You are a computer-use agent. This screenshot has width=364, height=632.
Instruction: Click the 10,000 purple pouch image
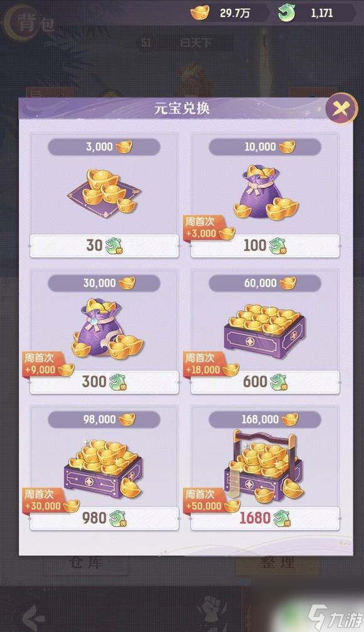[265, 193]
